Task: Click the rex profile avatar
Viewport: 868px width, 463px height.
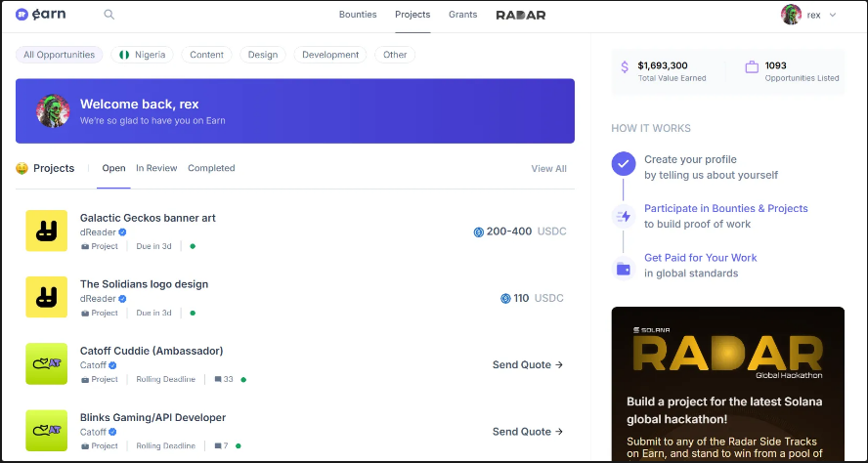Action: (791, 15)
